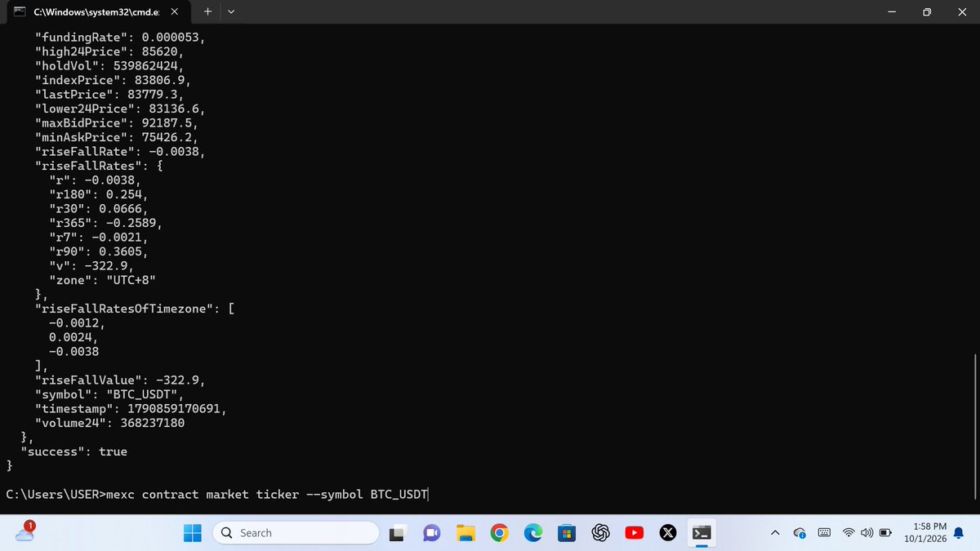980x551 pixels.
Task: Open the weather widget with notification badge
Action: (26, 532)
